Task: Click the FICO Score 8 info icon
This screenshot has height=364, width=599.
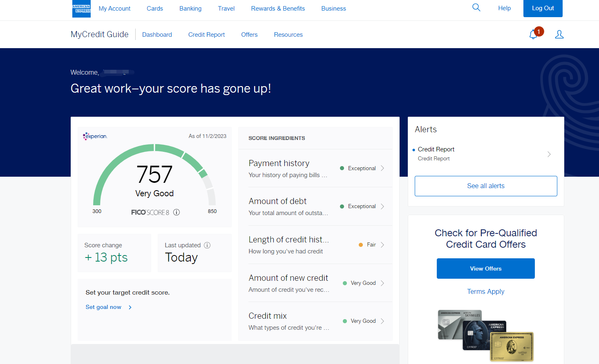Action: (177, 212)
